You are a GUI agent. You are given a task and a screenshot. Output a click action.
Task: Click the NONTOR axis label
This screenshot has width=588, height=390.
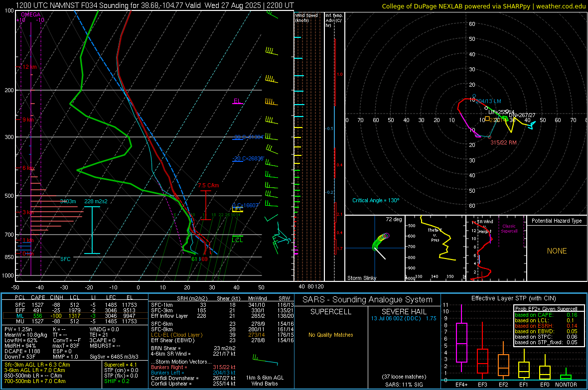[566, 385]
